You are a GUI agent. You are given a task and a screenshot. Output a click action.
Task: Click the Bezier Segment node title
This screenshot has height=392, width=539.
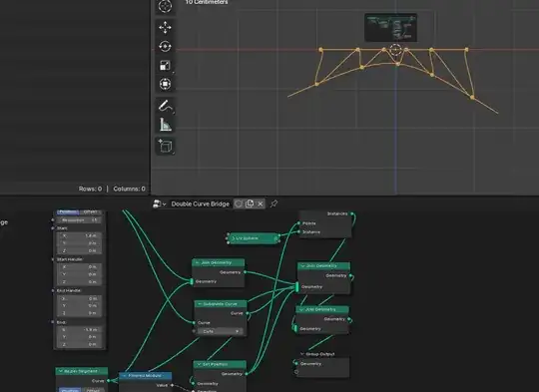[x=81, y=371]
